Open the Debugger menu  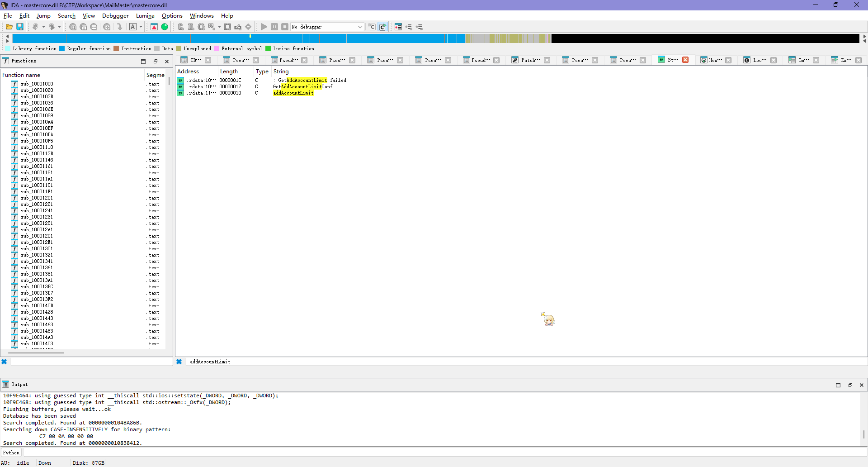tap(115, 16)
